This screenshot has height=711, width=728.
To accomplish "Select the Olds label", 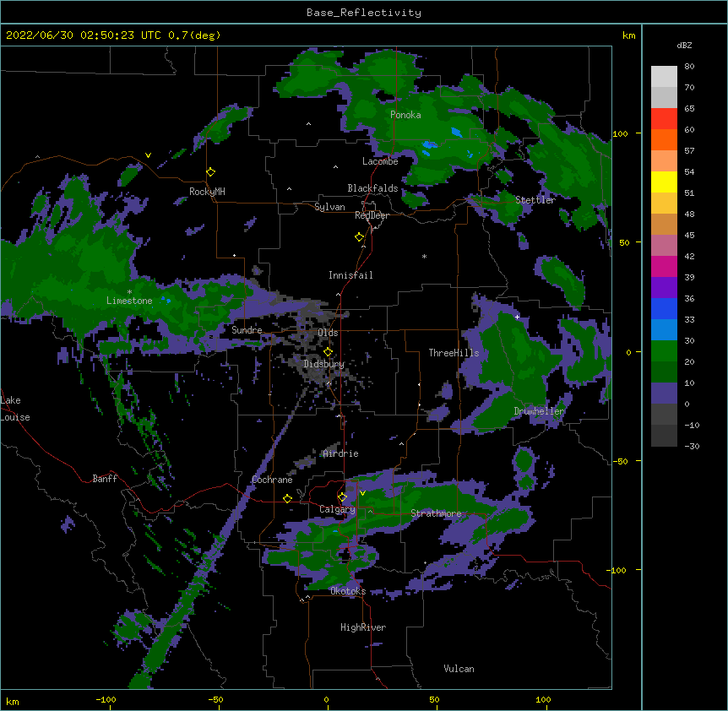I will pos(328,333).
